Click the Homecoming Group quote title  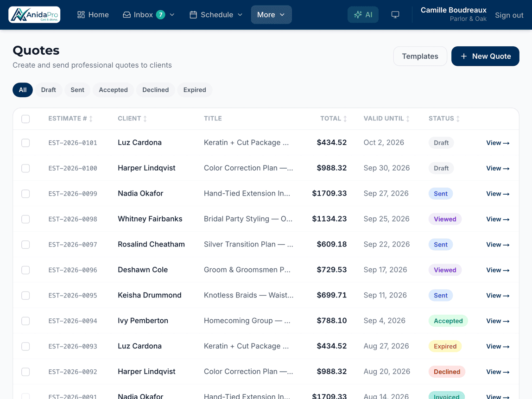(x=247, y=321)
